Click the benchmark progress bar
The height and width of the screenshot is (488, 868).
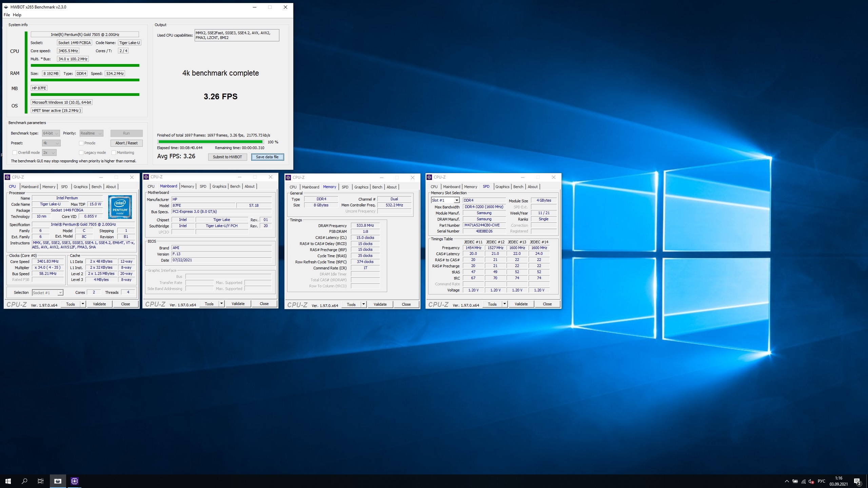(211, 142)
